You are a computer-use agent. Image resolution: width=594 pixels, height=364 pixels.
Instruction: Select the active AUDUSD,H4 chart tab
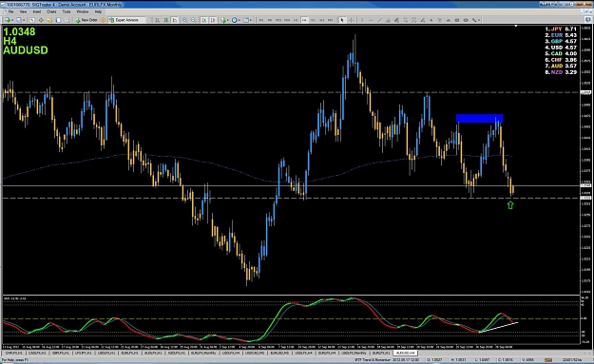click(405, 353)
